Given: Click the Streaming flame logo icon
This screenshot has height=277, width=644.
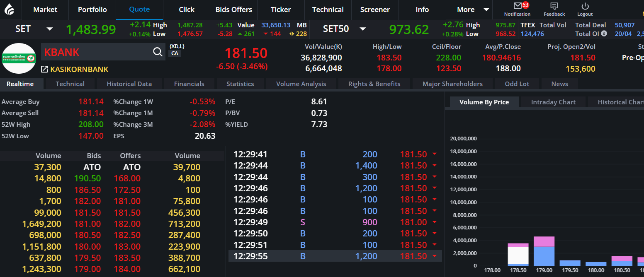Looking at the screenshot, I should pos(9,9).
